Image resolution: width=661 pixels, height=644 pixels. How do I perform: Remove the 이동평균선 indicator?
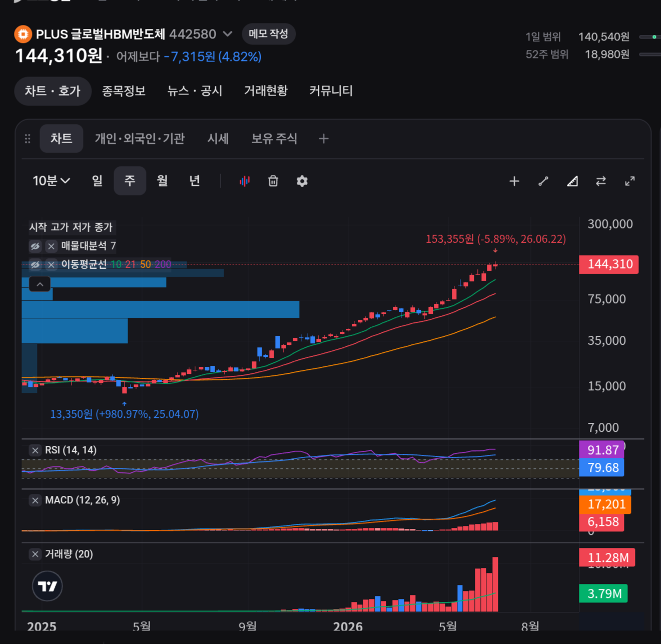51,265
